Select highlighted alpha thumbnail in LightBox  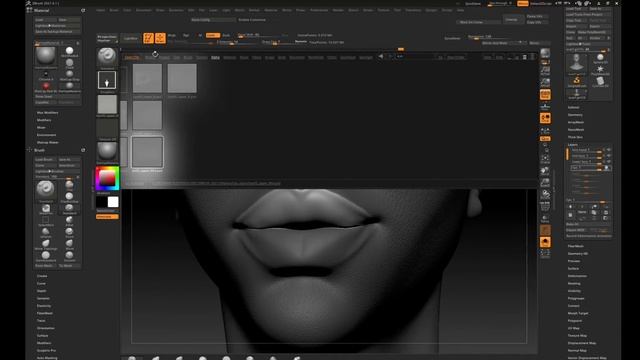[147, 152]
